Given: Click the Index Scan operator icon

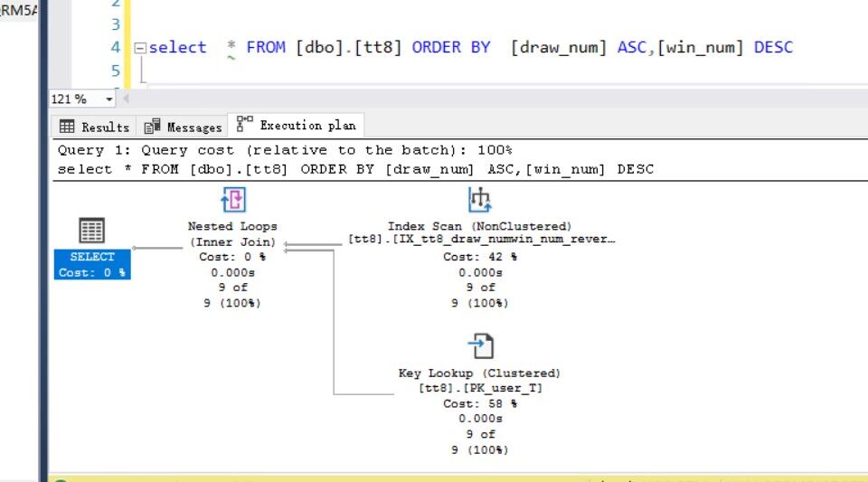Looking at the screenshot, I should pos(479,200).
